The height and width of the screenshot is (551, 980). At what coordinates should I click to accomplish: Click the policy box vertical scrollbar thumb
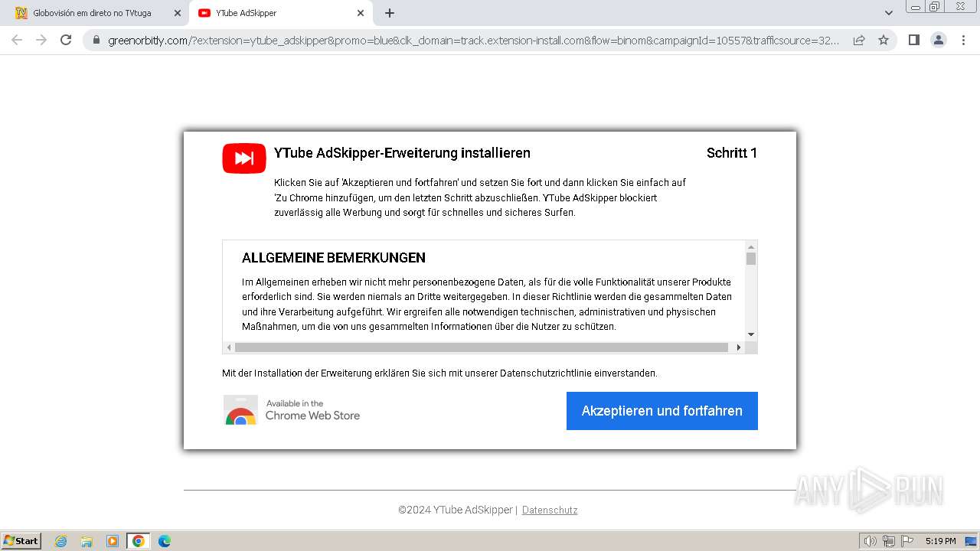751,259
